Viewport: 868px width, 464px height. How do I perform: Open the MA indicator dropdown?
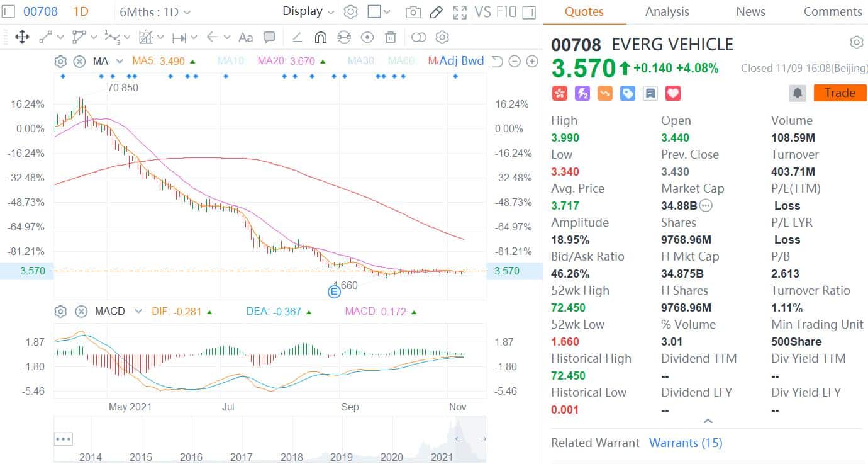pos(105,61)
